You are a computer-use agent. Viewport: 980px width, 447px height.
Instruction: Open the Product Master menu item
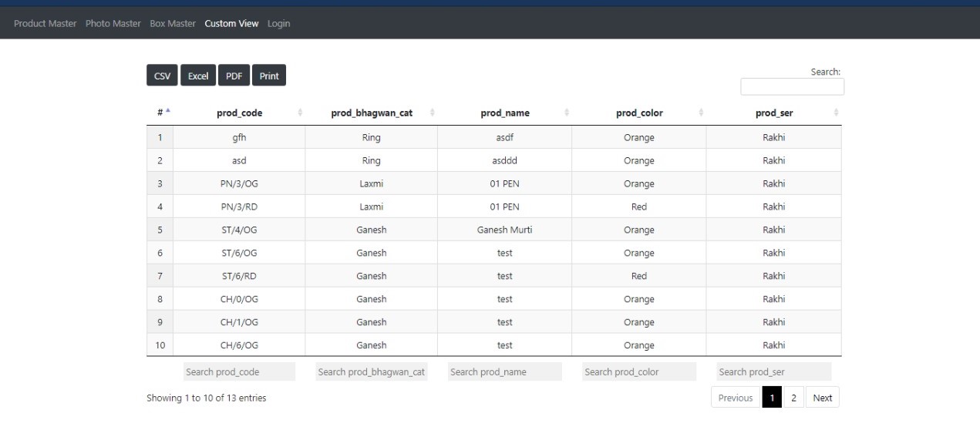click(x=45, y=23)
